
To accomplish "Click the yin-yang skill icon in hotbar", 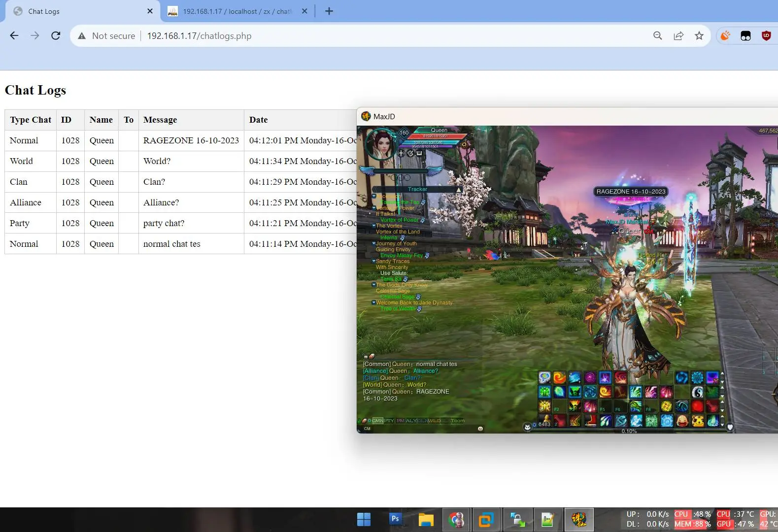I will click(x=697, y=392).
